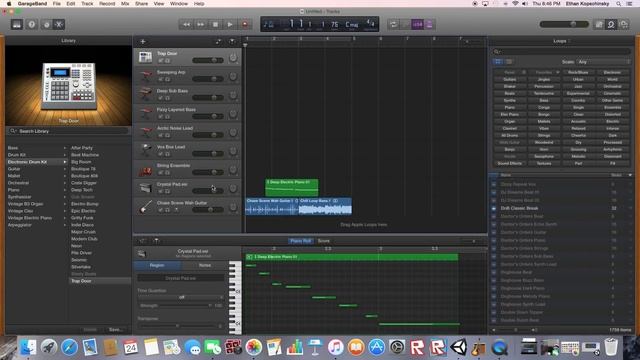Mute the Chase Scene Wah Guitar track
640x360 pixels.
160,210
